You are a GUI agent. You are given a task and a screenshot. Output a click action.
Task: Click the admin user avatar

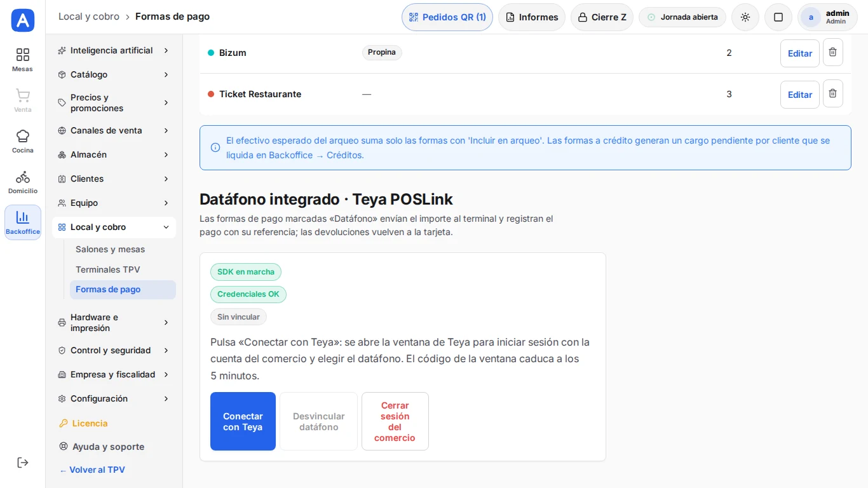[x=811, y=17]
